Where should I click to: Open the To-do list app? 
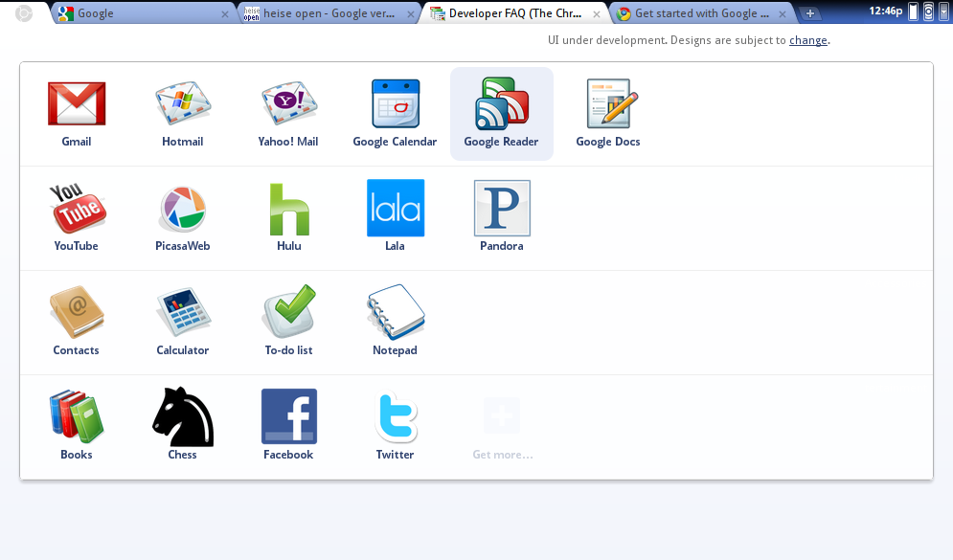click(289, 311)
